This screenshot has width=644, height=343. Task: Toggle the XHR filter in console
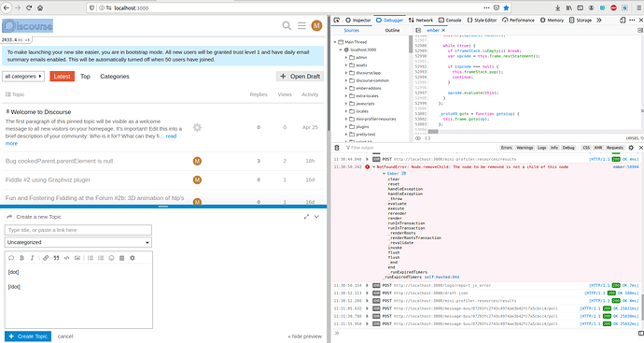coord(598,148)
